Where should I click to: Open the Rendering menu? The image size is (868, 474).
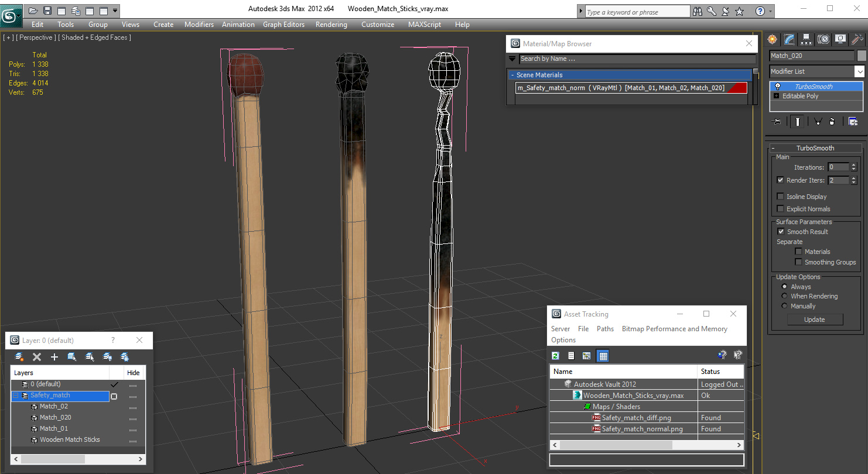pos(332,25)
